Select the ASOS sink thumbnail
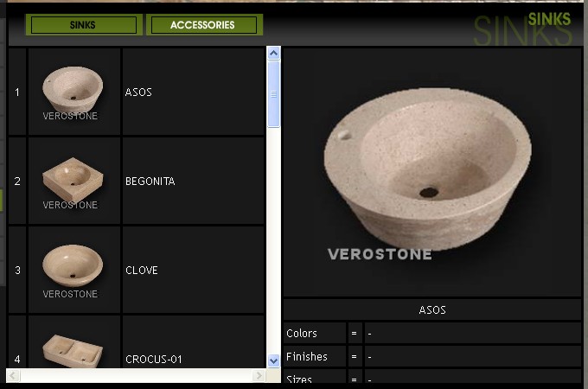The width and height of the screenshot is (588, 389). coord(73,92)
